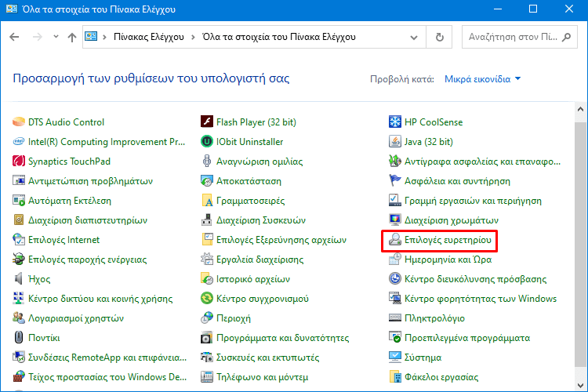Open Διαχείριση διαπιστευτηρίων link
Image resolution: width=588 pixels, height=392 pixels.
pyautogui.click(x=88, y=220)
